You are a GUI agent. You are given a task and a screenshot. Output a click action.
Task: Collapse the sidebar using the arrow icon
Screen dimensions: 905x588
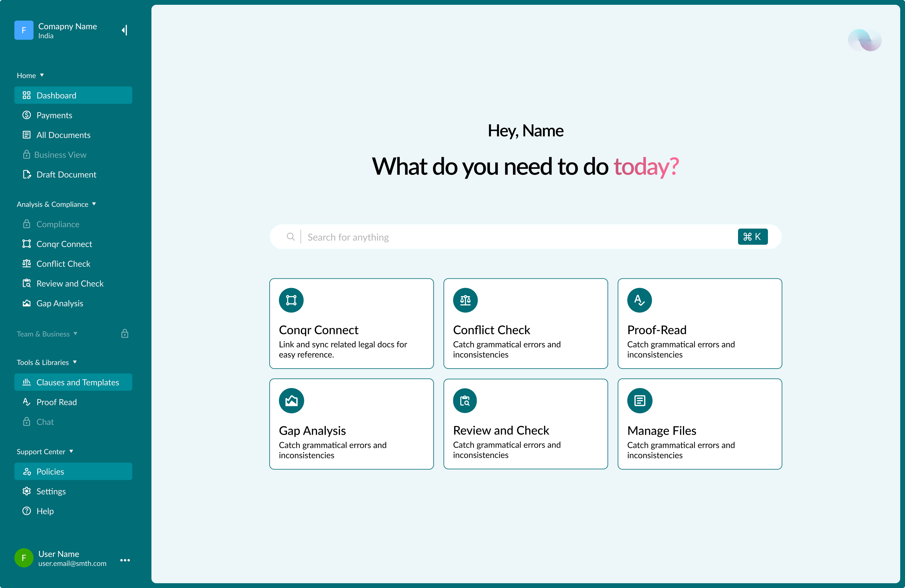pos(125,30)
